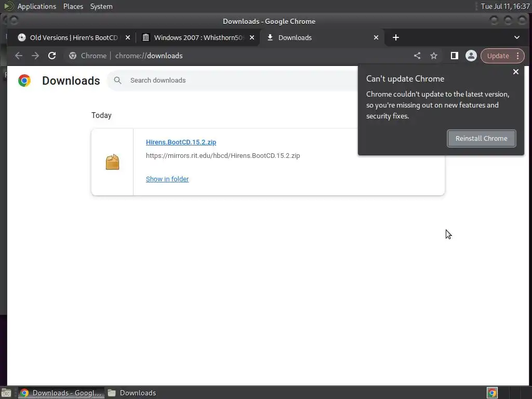Bookmark this tab with the star icon
This screenshot has height=399, width=532.
coord(434,56)
